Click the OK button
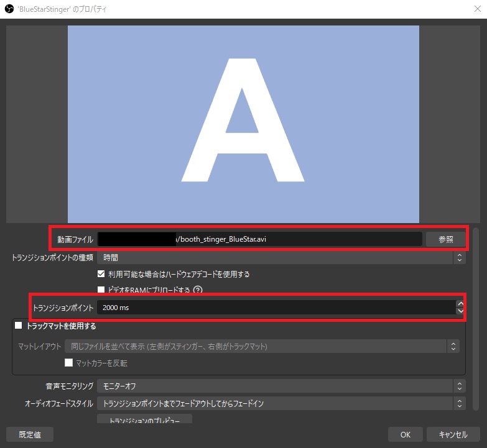The width and height of the screenshot is (487, 448). (406, 434)
